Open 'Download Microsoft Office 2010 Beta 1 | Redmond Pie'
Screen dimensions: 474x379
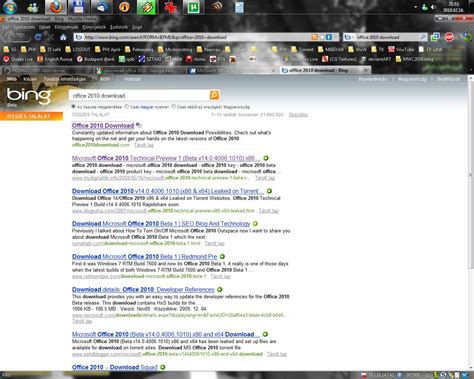pos(144,256)
